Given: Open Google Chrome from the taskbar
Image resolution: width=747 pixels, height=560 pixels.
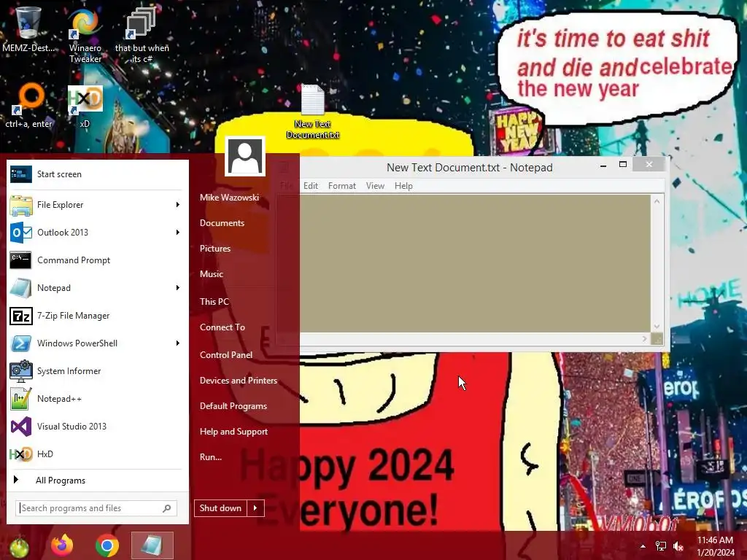Looking at the screenshot, I should (x=107, y=545).
